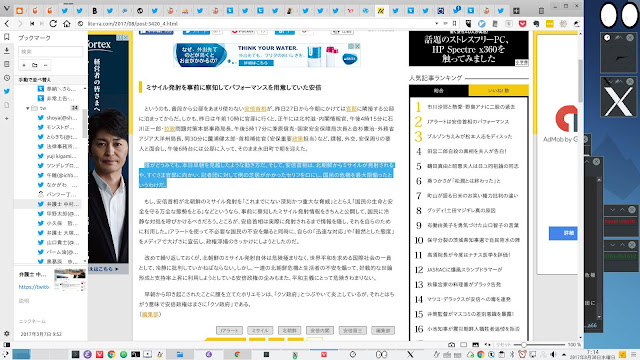Bookmark this page icon in address bar
Viewport: 640px width, 360px height.
coord(454,24)
